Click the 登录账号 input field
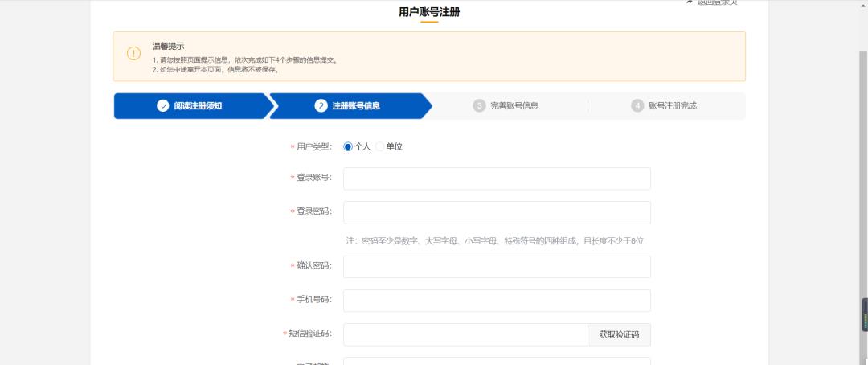The width and height of the screenshot is (868, 365). click(497, 179)
